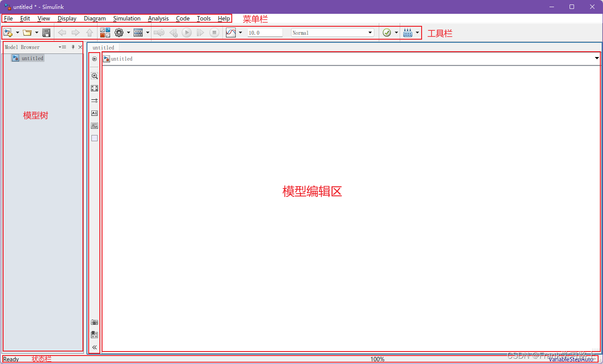603x364 pixels.
Task: Click the Run simulation play button
Action: (x=186, y=32)
